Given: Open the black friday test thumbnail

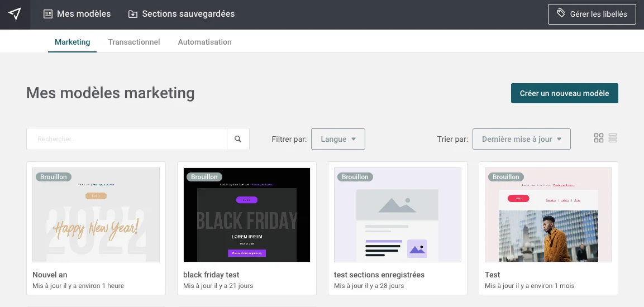Looking at the screenshot, I should (x=247, y=215).
